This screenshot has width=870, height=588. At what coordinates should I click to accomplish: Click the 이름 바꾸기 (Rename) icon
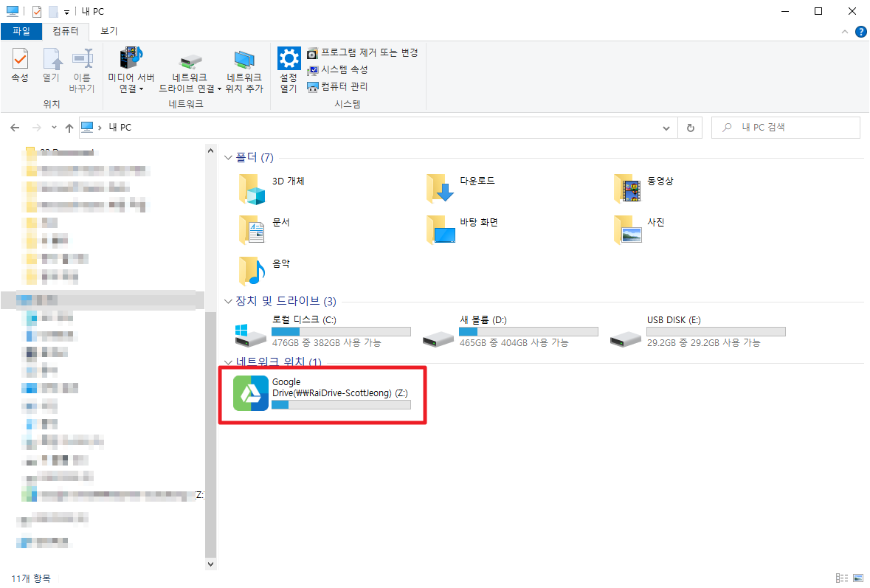point(83,70)
